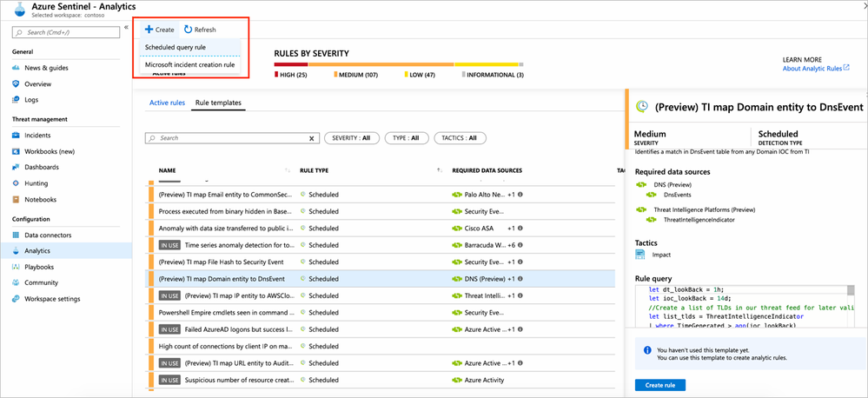The image size is (868, 398).
Task: Open Data connectors in sidebar
Action: pos(48,235)
